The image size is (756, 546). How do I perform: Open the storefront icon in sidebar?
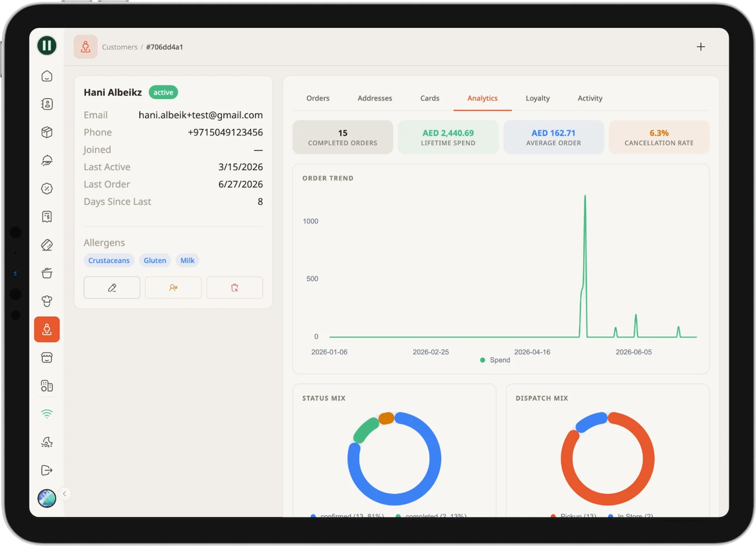[47, 358]
